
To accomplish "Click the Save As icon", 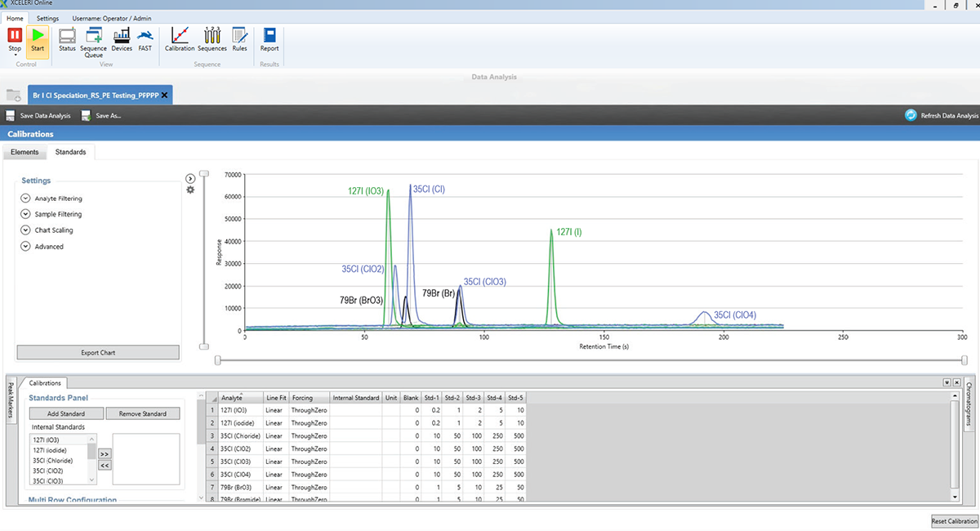I will point(86,116).
